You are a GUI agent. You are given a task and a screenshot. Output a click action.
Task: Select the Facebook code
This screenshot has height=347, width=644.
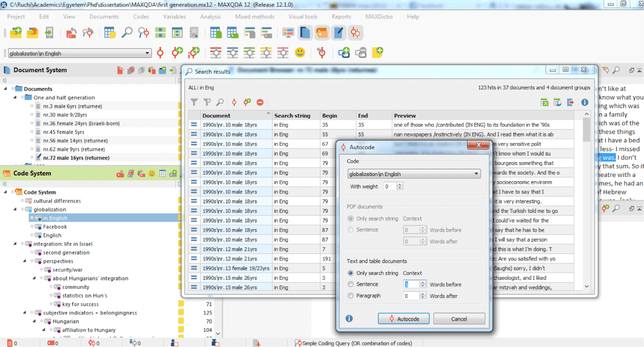[x=55, y=227]
